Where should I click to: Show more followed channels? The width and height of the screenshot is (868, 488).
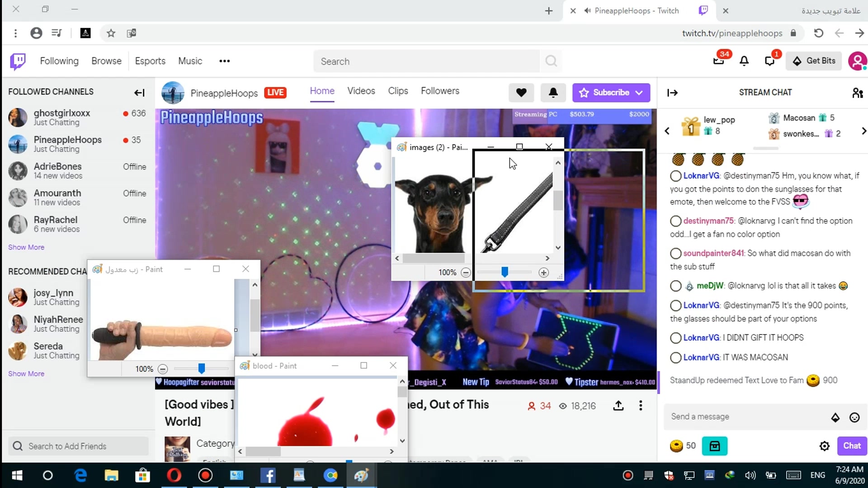[x=26, y=247]
